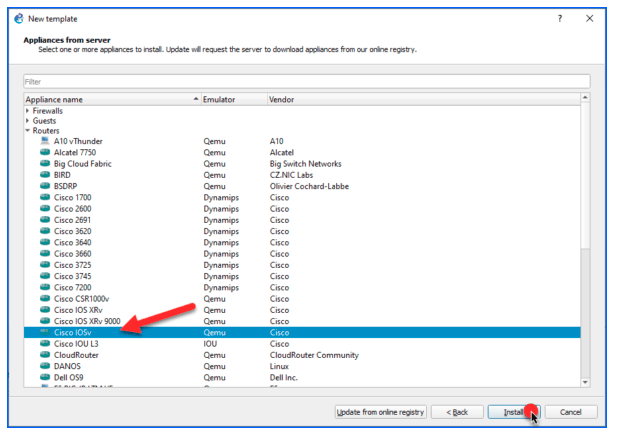Expand the Guests category

click(x=28, y=121)
